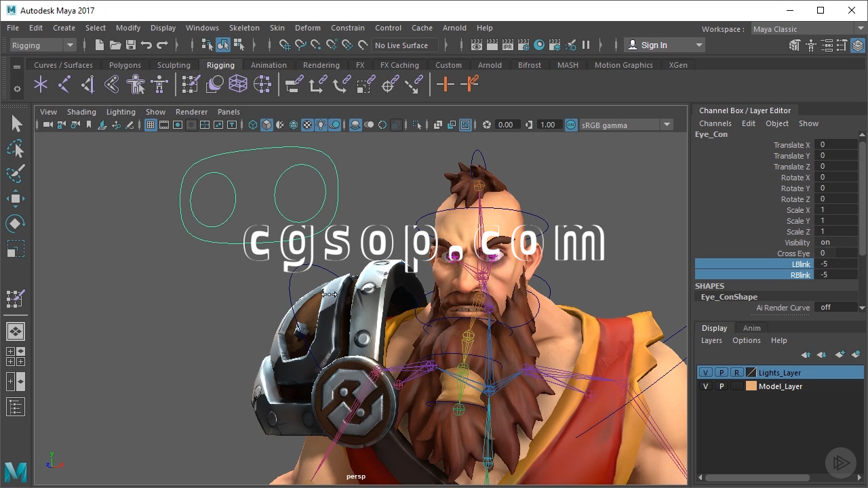Select by hierarchy mode icon
The width and height of the screenshot is (868, 488).
[x=207, y=45]
